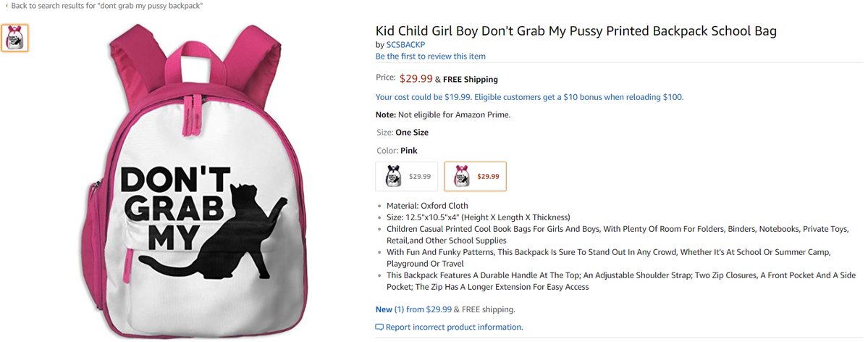This screenshot has height=342, width=868.
Task: Click the FREE Shipping label
Action: point(470,79)
